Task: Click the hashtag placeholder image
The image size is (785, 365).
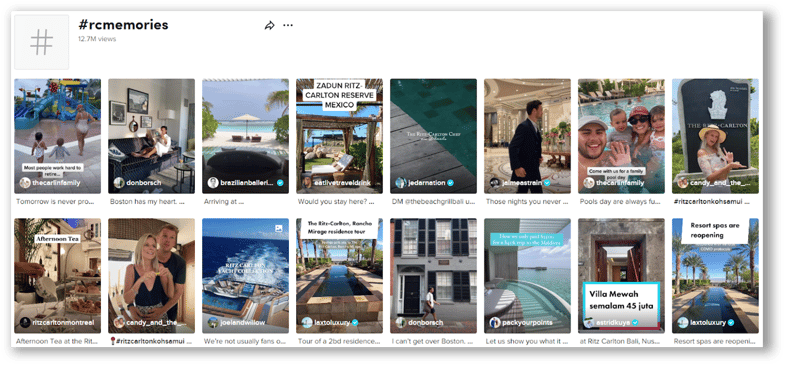Action: point(42,42)
